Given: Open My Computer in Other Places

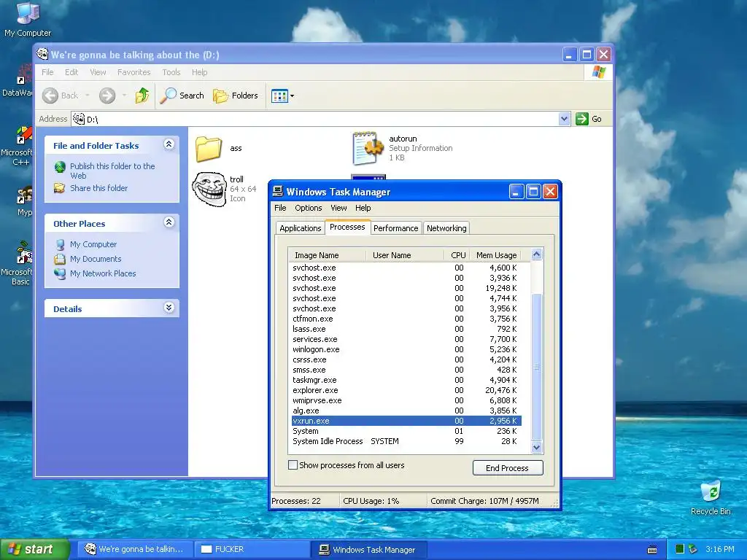Looking at the screenshot, I should point(93,244).
